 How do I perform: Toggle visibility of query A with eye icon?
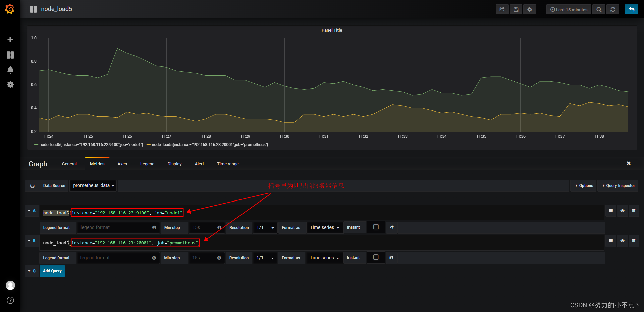click(x=622, y=211)
